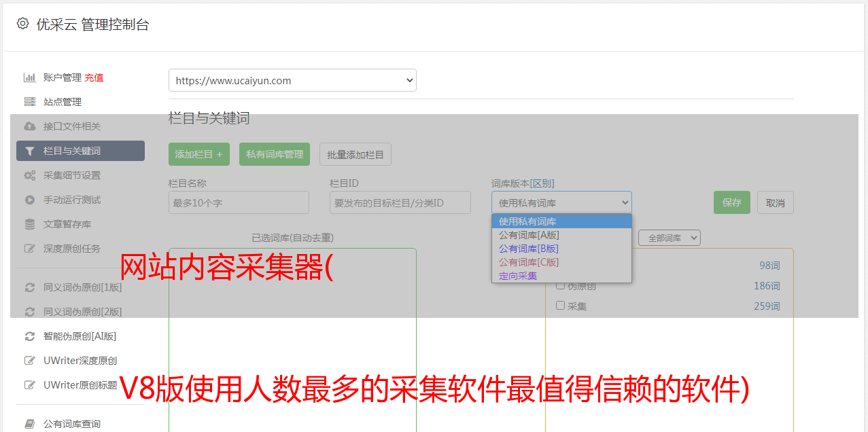The width and height of the screenshot is (868, 432).
Task: Open the red 充值 link
Action: [94, 77]
